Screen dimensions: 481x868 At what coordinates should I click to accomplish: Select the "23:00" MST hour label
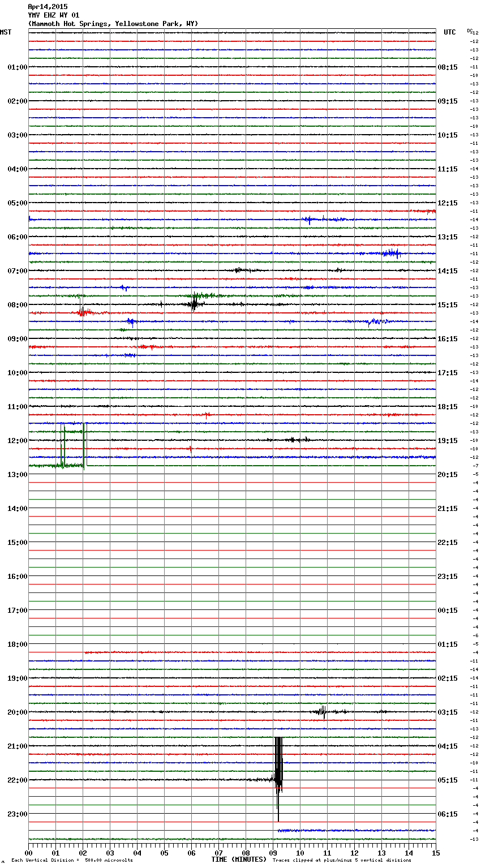[18, 814]
